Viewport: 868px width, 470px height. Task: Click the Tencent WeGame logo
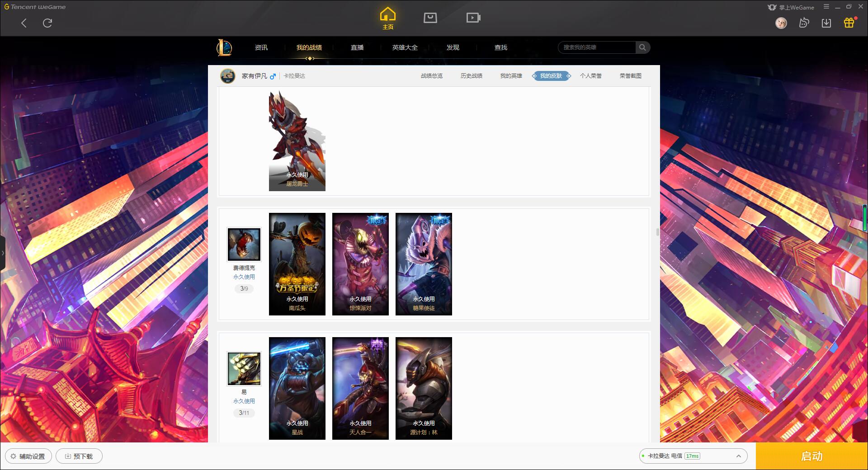(35, 7)
